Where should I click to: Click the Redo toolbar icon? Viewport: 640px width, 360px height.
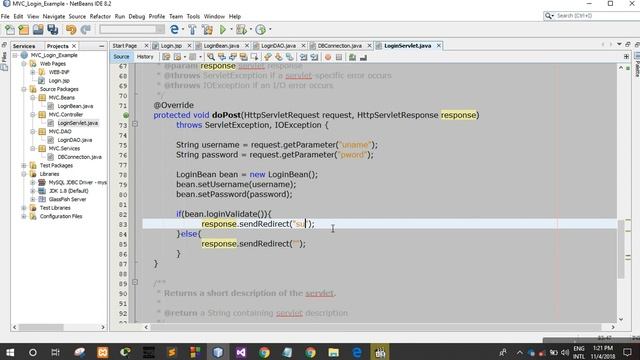[x=86, y=30]
